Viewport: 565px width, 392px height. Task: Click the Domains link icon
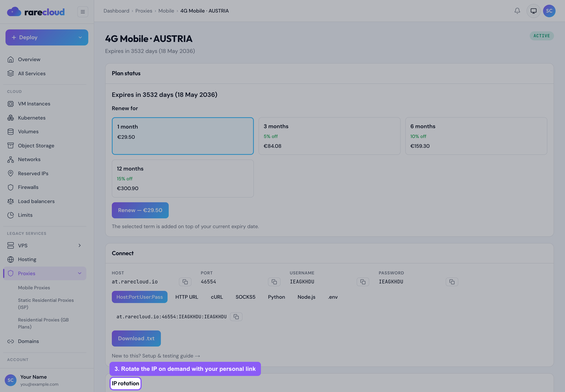point(11,341)
